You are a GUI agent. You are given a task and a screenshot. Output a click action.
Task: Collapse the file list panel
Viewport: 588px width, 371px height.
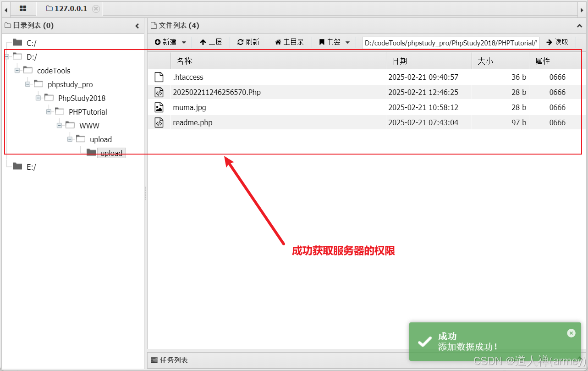coord(579,26)
